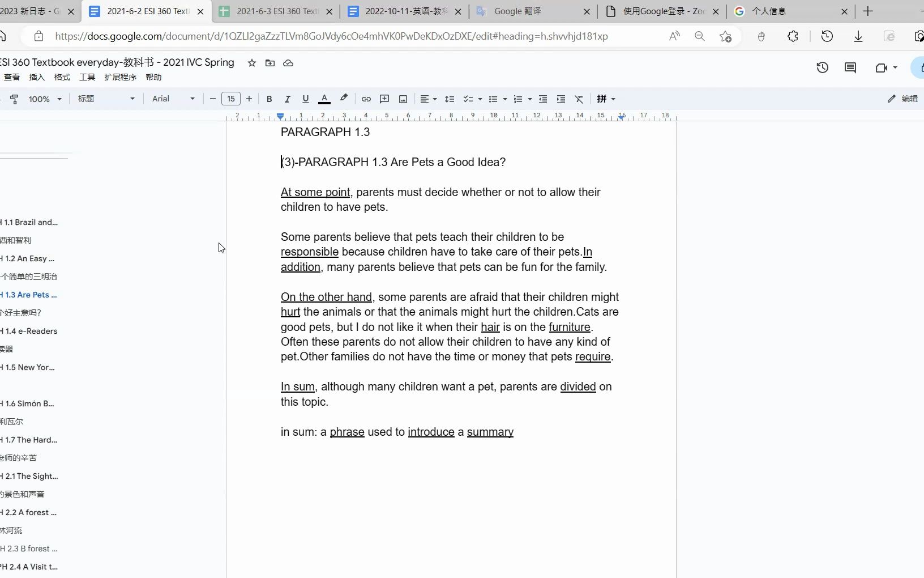Image resolution: width=924 pixels, height=578 pixels.
Task: Close the 2021-6-2 ESI 360 tab
Action: (200, 11)
